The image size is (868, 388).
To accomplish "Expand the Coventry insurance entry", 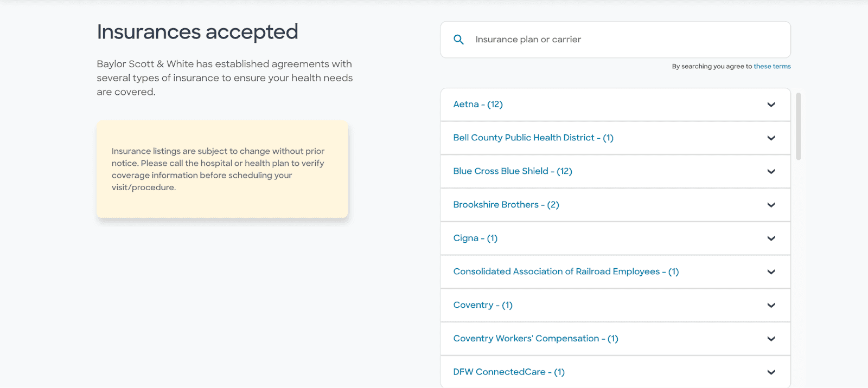I will (771, 305).
